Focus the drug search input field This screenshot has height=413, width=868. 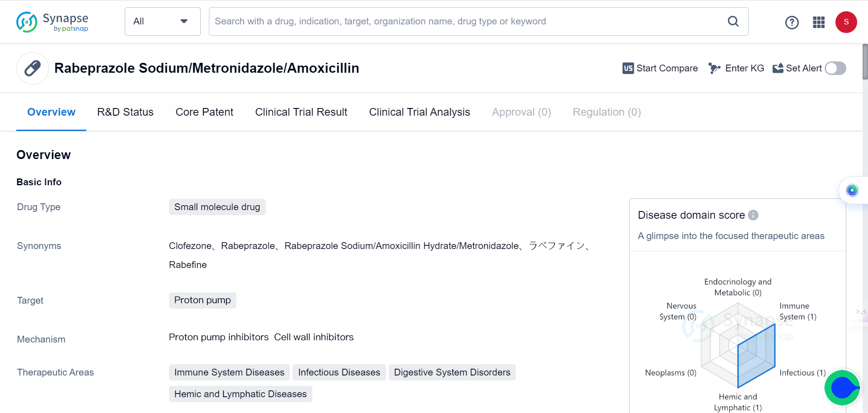click(x=466, y=21)
